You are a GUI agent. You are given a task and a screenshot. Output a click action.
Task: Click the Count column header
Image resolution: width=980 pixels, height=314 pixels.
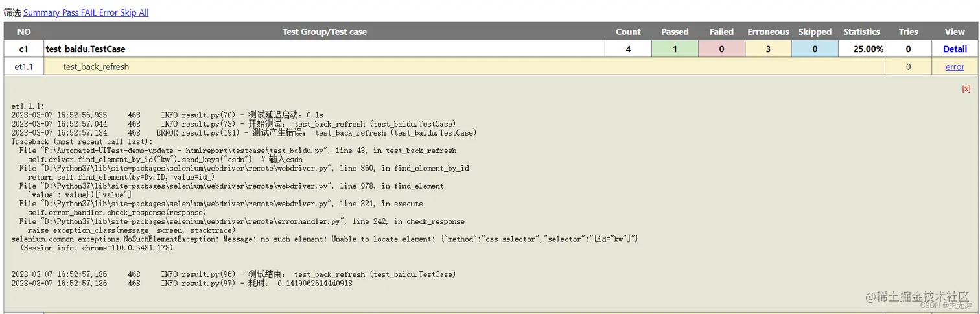click(628, 31)
